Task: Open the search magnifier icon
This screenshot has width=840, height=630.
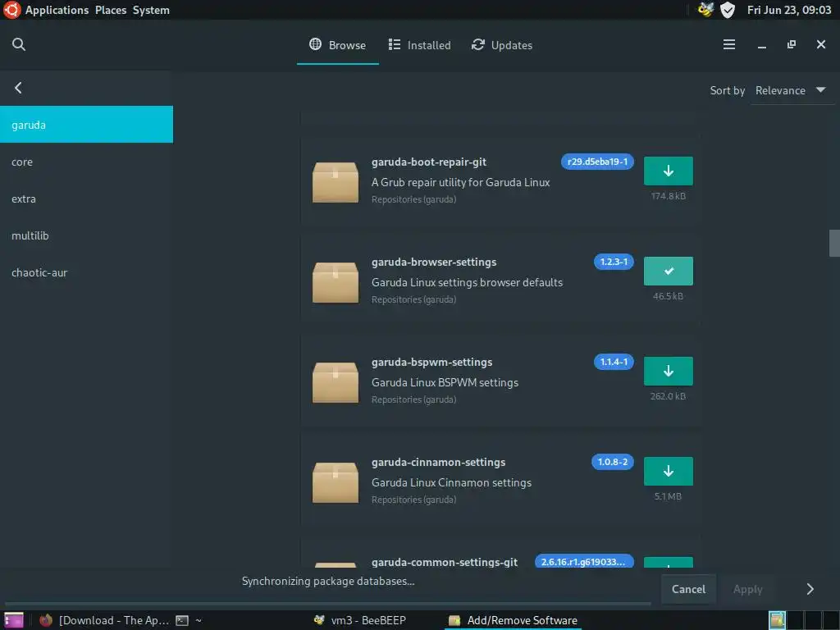Action: click(x=19, y=44)
